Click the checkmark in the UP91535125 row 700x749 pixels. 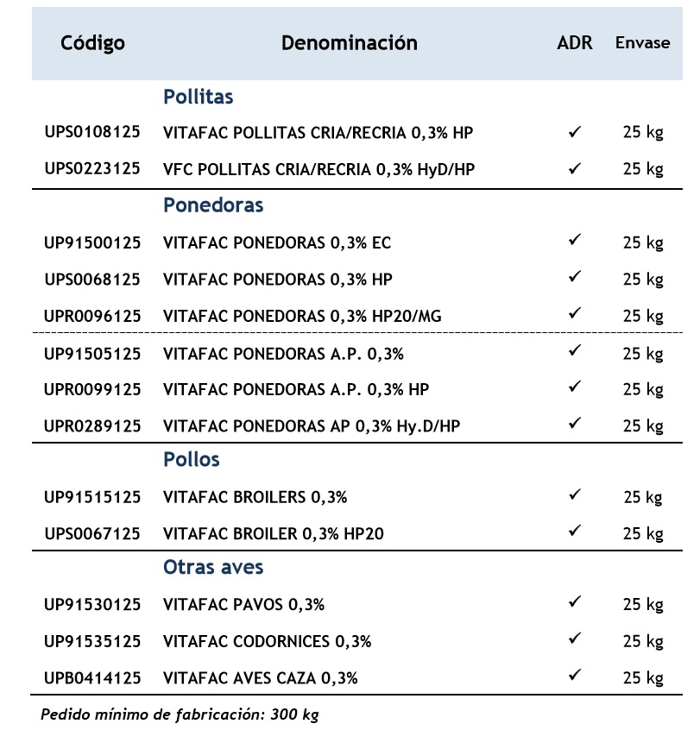(x=574, y=638)
